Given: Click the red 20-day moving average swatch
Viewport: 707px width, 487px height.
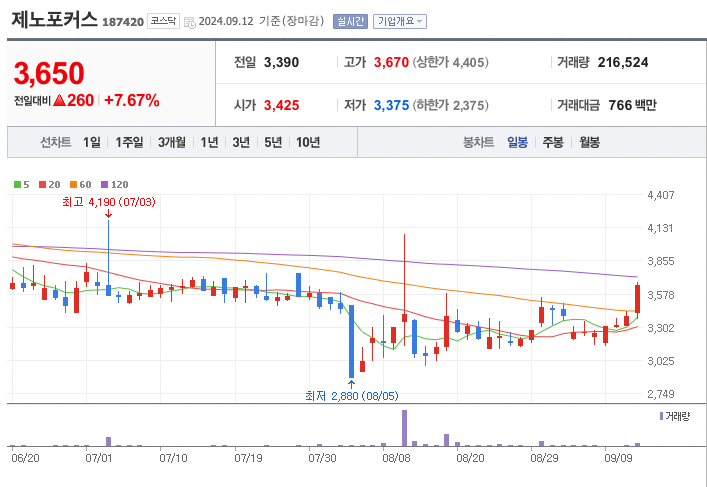Looking at the screenshot, I should (x=42, y=184).
